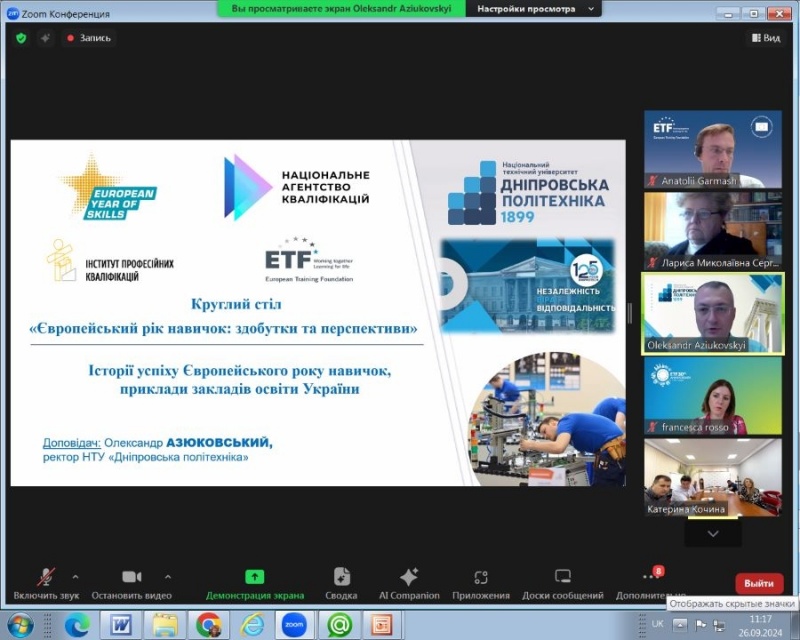Open Google Chrome from the taskbar
Screen dimensions: 800x640
click(208, 625)
